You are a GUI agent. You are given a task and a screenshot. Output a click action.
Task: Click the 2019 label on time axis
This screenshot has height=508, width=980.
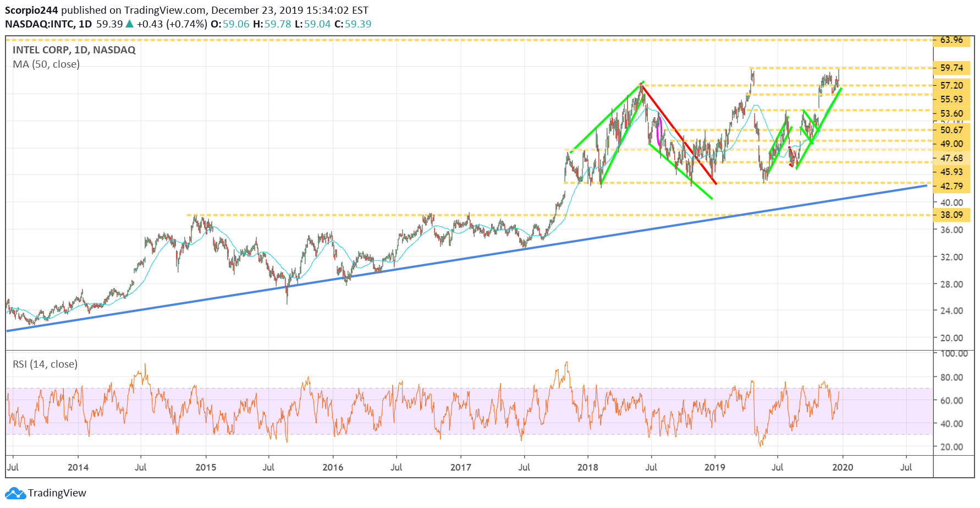pos(715,467)
